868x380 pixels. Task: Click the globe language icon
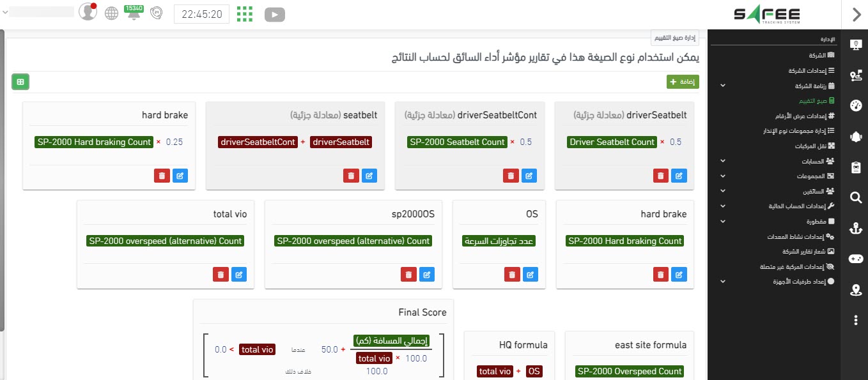pyautogui.click(x=112, y=13)
